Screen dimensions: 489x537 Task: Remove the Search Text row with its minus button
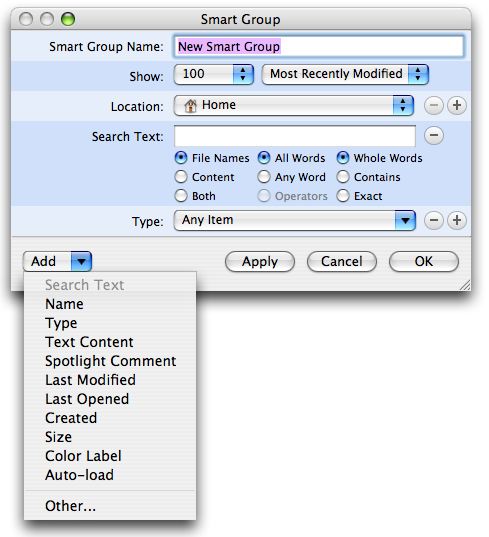click(434, 135)
